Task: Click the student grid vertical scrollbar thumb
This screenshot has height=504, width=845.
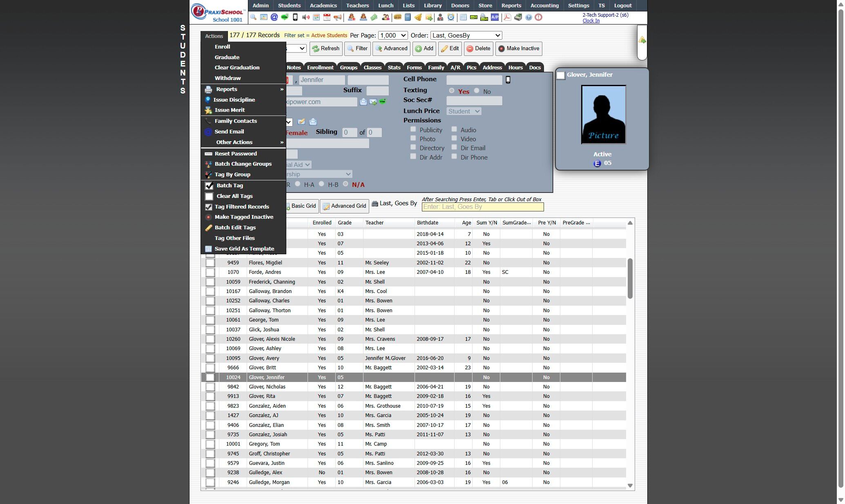Action: [630, 278]
